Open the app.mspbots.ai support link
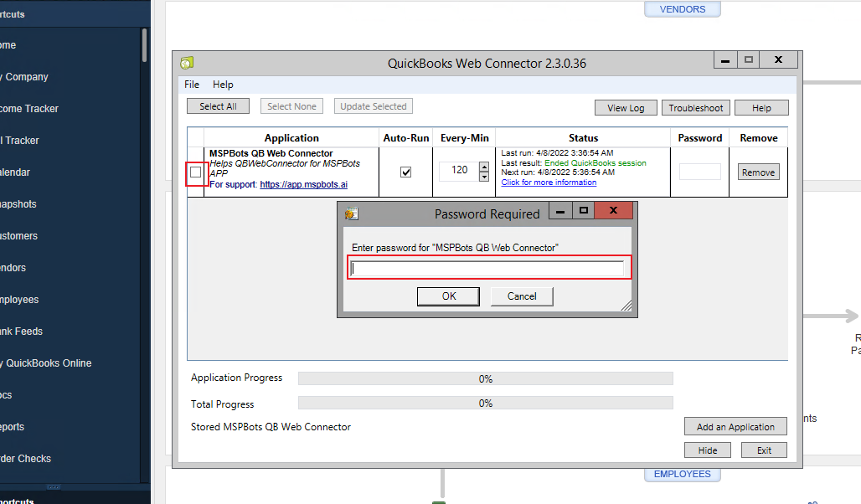The height and width of the screenshot is (504, 861). 303,184
